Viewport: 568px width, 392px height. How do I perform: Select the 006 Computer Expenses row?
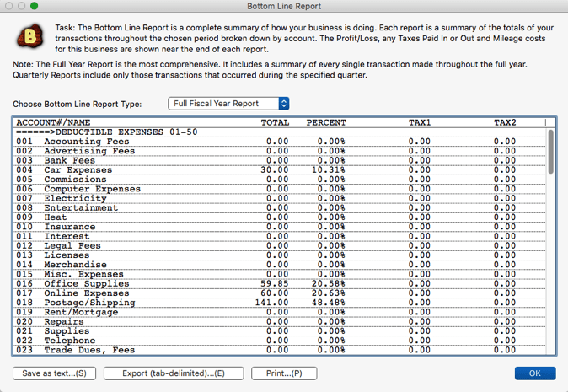pos(280,189)
